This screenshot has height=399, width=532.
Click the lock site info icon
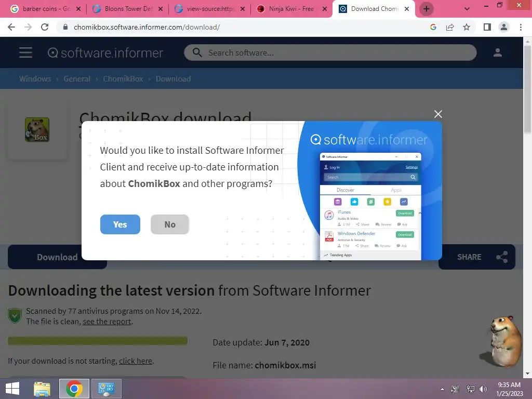pos(65,27)
